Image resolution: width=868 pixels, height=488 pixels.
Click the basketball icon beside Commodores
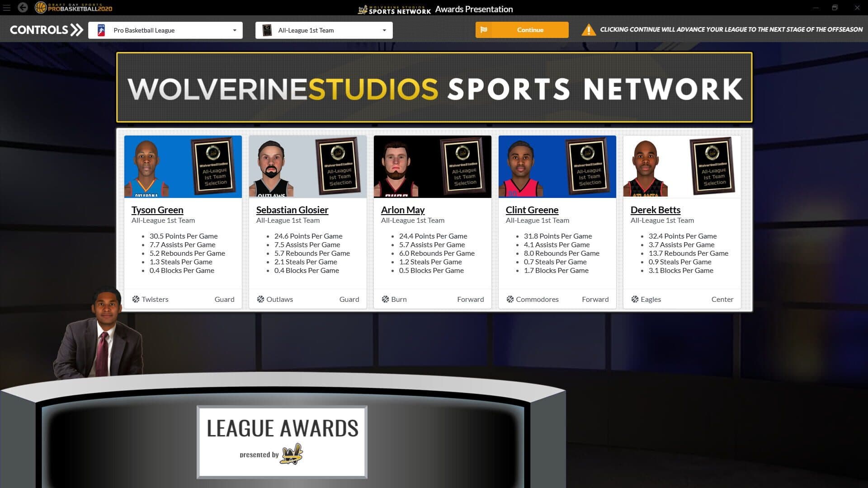click(510, 299)
